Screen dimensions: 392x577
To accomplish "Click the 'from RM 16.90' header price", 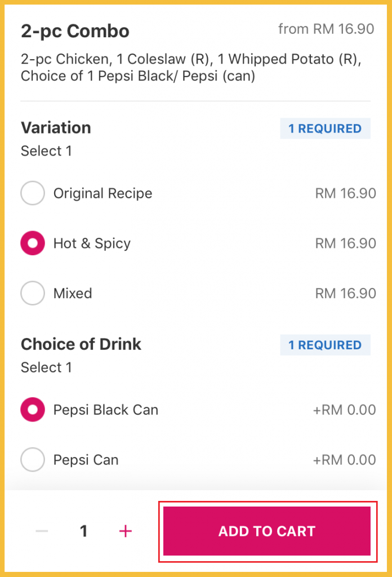I will tap(326, 29).
